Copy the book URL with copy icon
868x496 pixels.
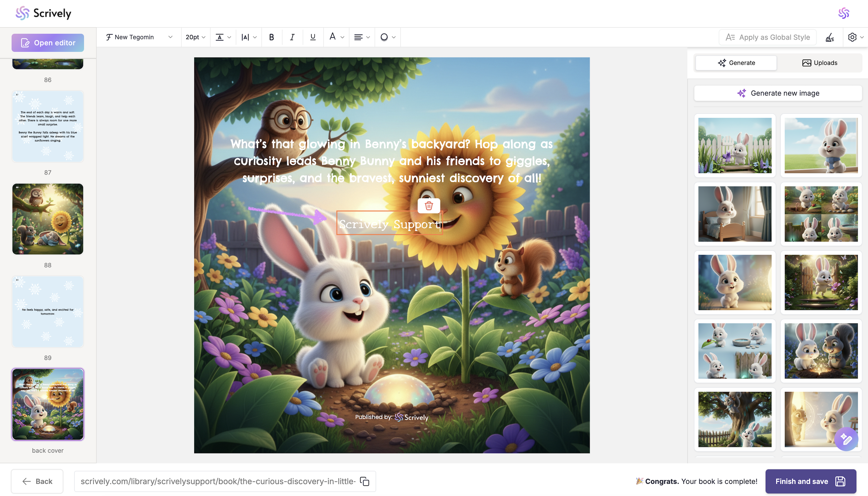point(365,481)
